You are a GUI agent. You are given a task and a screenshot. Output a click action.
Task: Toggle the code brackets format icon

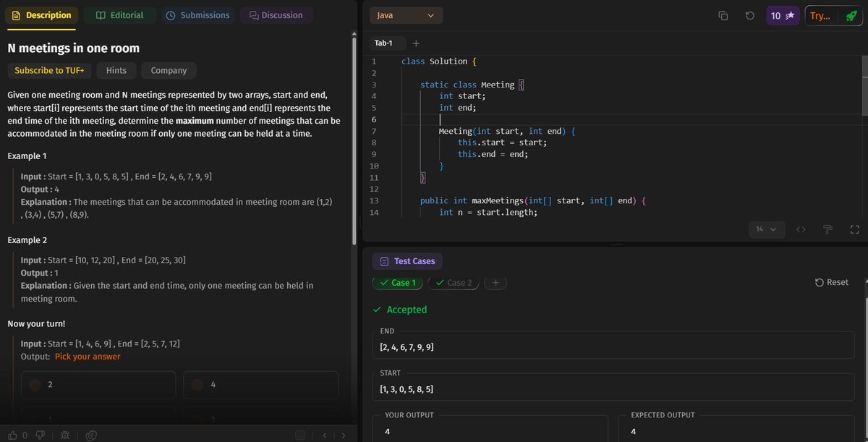[801, 229]
